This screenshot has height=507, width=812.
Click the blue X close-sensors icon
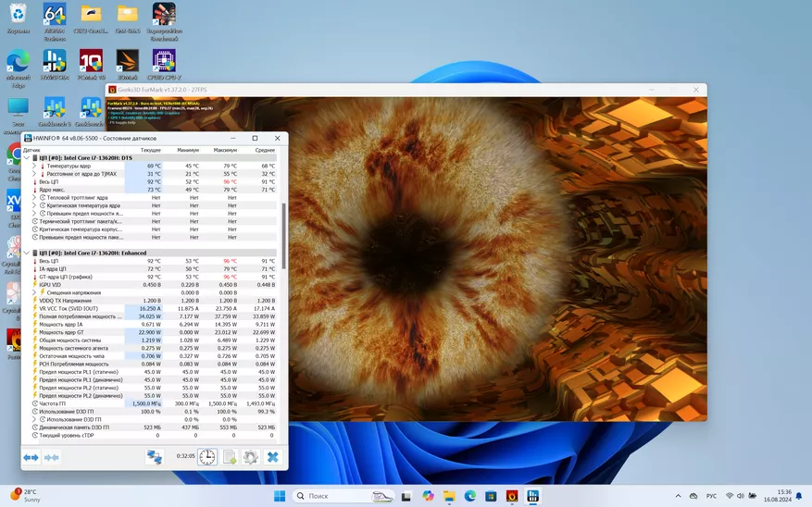[272, 457]
